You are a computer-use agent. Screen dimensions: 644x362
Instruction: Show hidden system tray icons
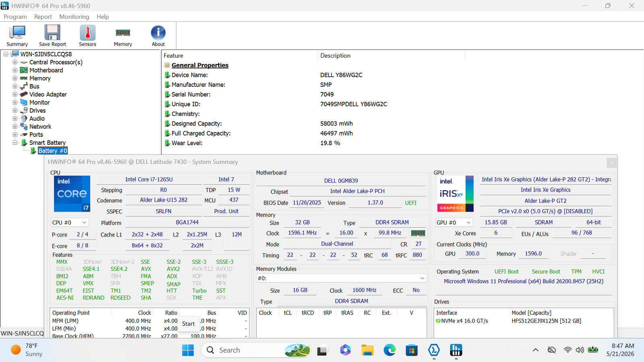tap(536, 350)
